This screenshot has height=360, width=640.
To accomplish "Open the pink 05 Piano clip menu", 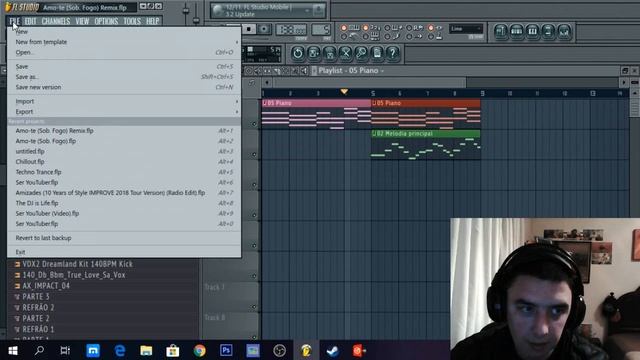I will click(264, 103).
